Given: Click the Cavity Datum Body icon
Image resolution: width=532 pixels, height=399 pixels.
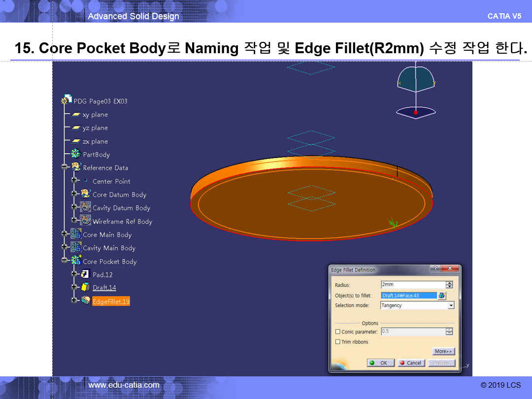Looking at the screenshot, I should [85, 207].
